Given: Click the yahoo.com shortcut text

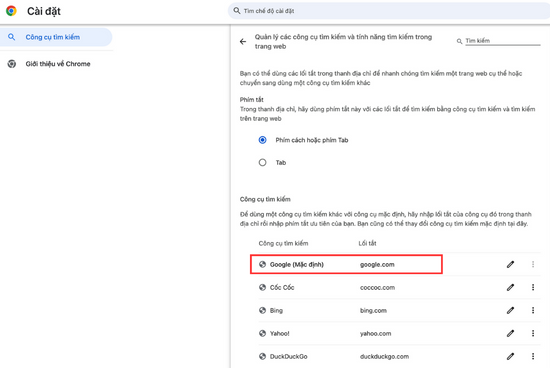Looking at the screenshot, I should 375,334.
